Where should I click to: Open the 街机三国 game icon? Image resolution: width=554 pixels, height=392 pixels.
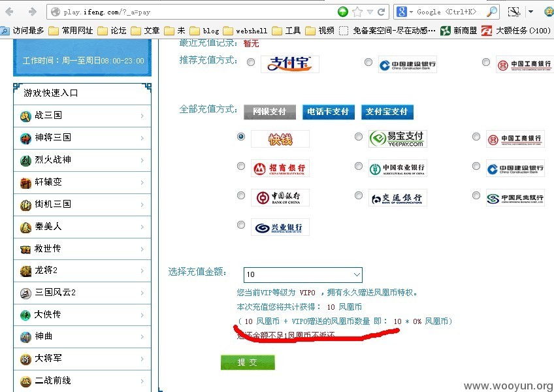pos(25,205)
